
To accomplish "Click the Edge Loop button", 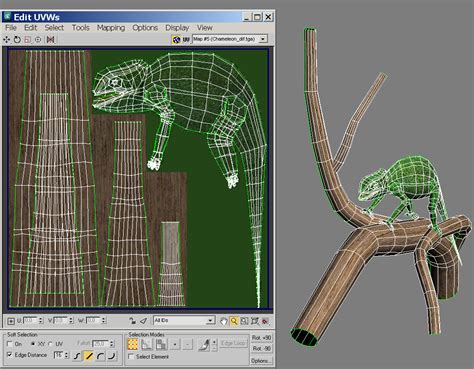I will coord(233,343).
